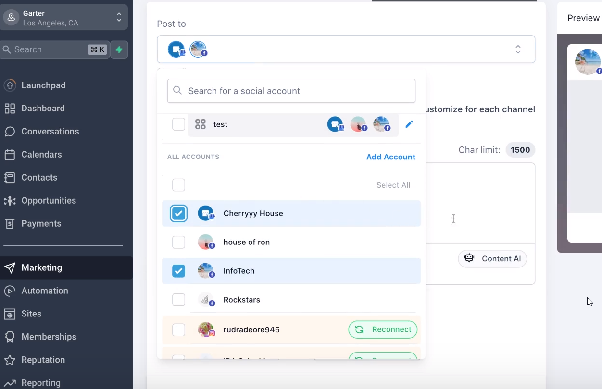Collapse the Post to account dropdown
602x389 pixels.
tap(518, 49)
